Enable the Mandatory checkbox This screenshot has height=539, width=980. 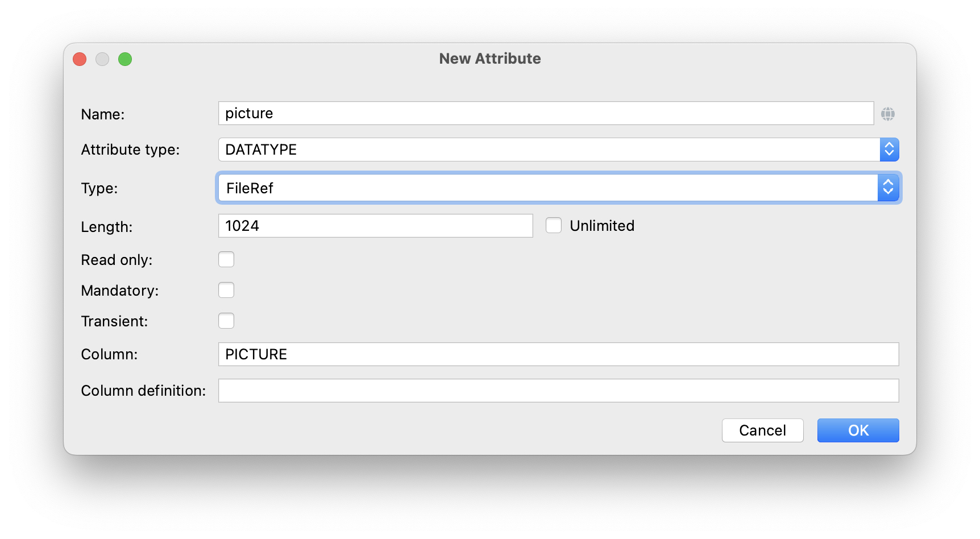[226, 290]
